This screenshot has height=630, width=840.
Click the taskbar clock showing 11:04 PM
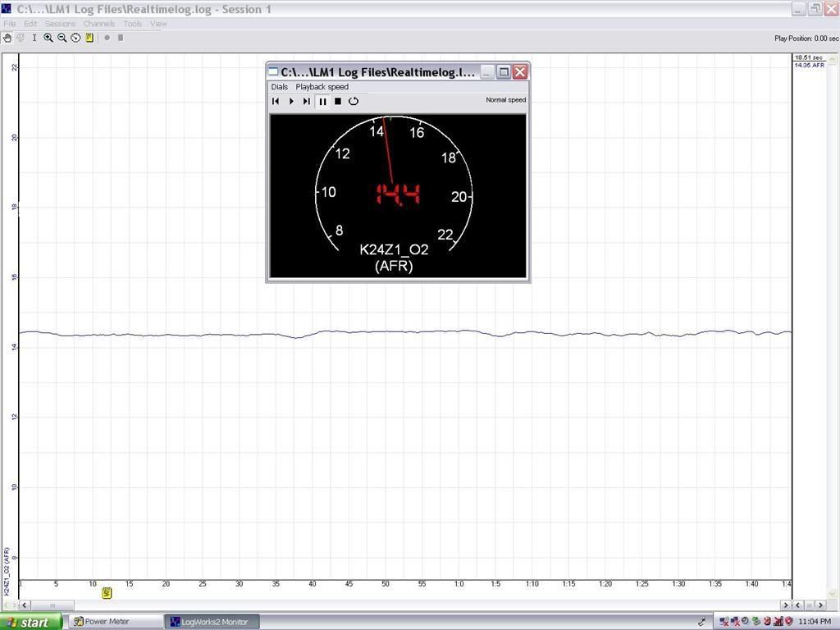[x=815, y=622]
